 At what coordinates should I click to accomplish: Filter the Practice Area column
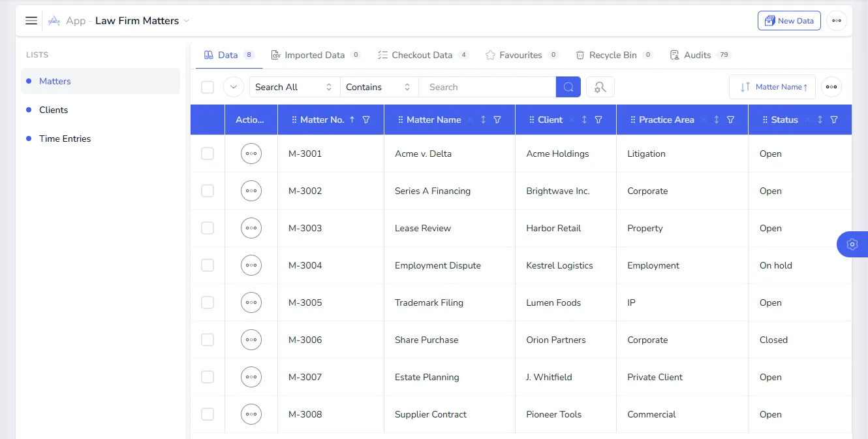click(x=731, y=120)
